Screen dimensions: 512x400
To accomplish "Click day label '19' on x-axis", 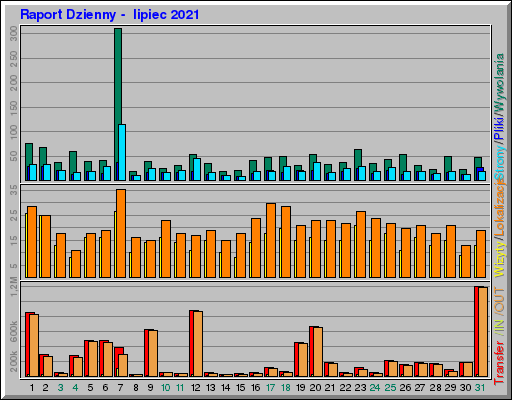I will click(x=300, y=388).
